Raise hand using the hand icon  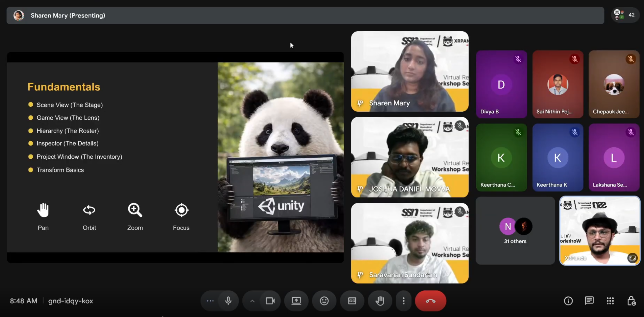tap(380, 301)
